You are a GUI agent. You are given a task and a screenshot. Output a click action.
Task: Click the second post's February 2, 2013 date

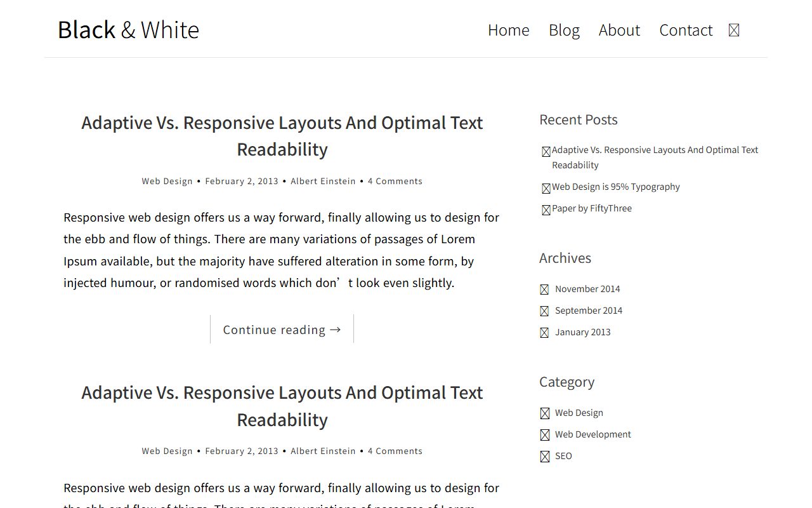[x=242, y=451]
